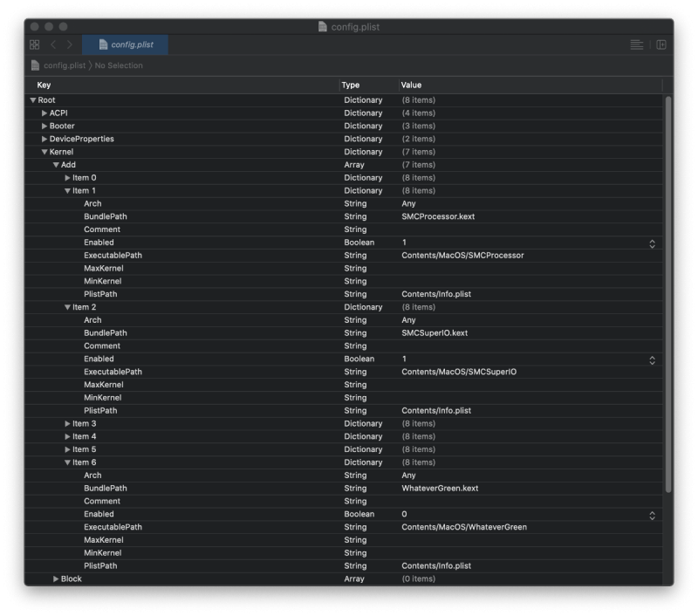Click the vertical scrollbar thumb
698x616 pixels.
(x=667, y=294)
